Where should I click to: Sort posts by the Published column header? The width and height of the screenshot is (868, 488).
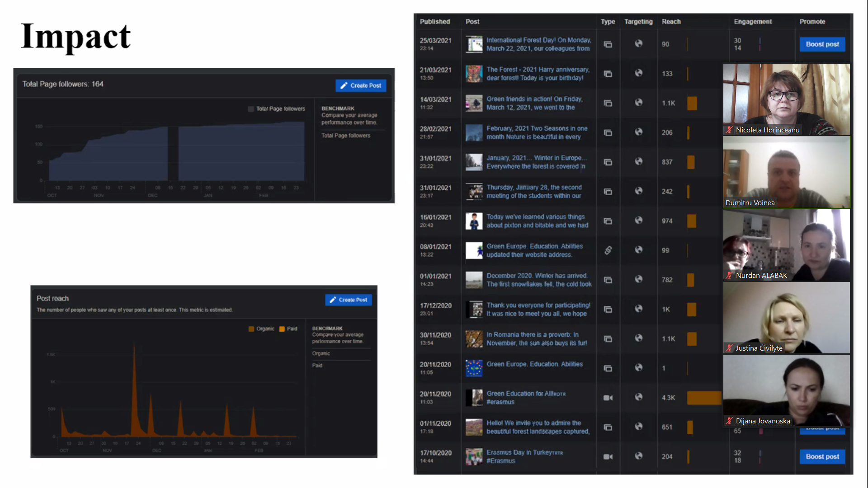pyautogui.click(x=434, y=22)
